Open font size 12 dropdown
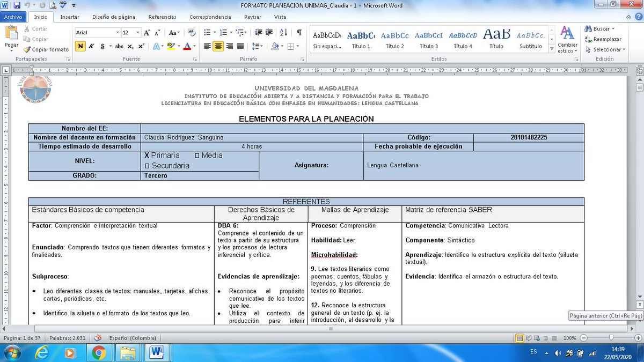Screen dimensions: 644x362 [138, 33]
